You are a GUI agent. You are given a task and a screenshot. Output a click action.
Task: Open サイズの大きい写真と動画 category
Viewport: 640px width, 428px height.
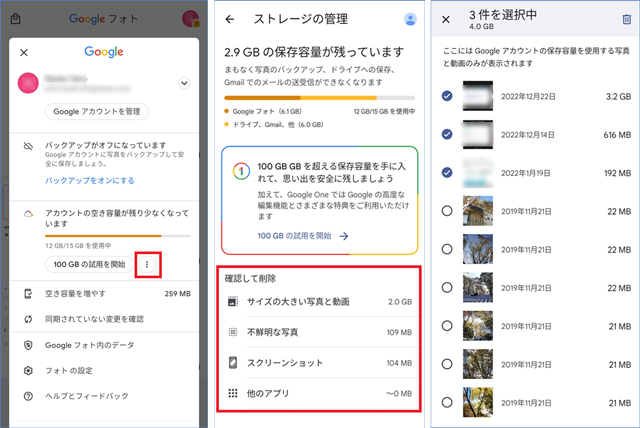(320, 302)
